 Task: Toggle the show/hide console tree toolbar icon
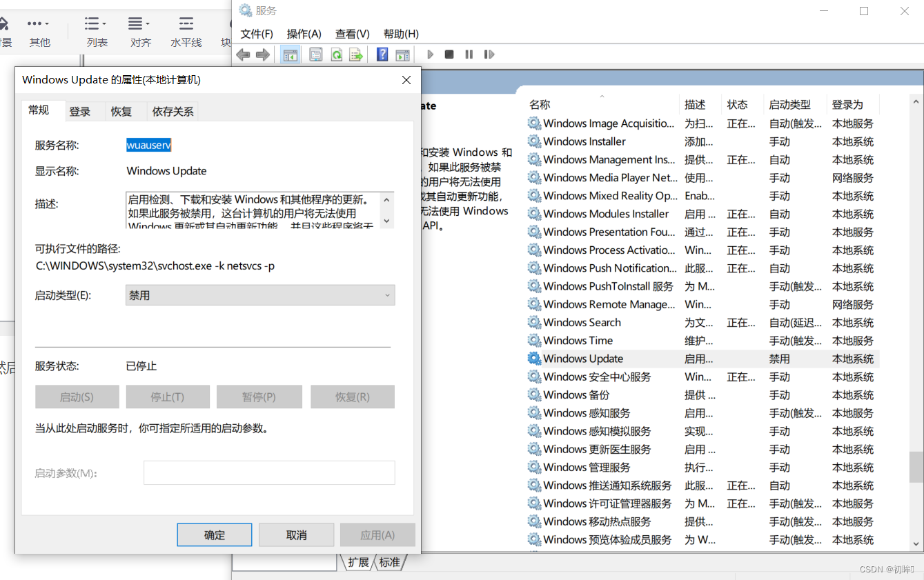(291, 54)
